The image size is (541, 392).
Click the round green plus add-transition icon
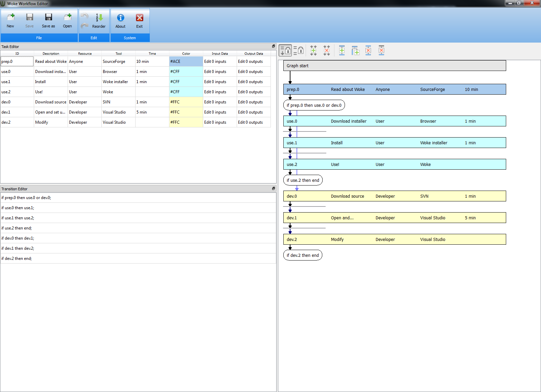click(x=313, y=51)
